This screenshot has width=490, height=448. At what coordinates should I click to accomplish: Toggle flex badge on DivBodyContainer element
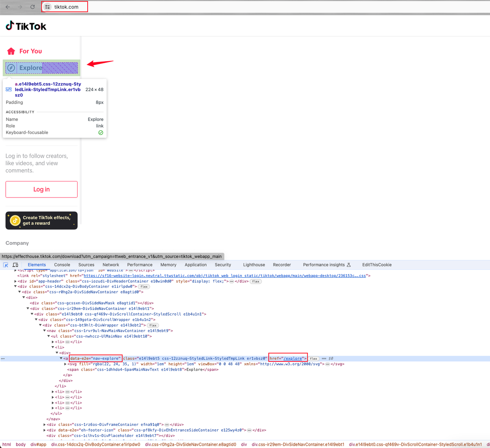pos(144,286)
